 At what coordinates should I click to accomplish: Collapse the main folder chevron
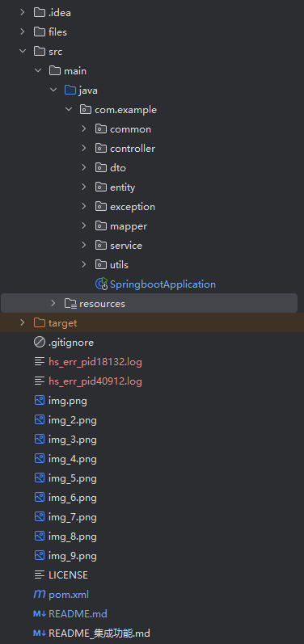38,70
